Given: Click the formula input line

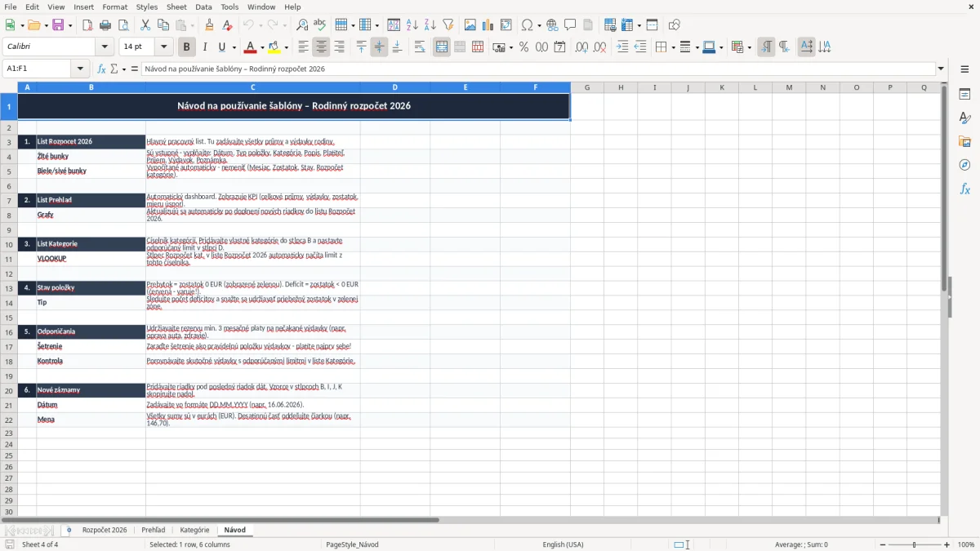Looking at the screenshot, I should [537, 69].
